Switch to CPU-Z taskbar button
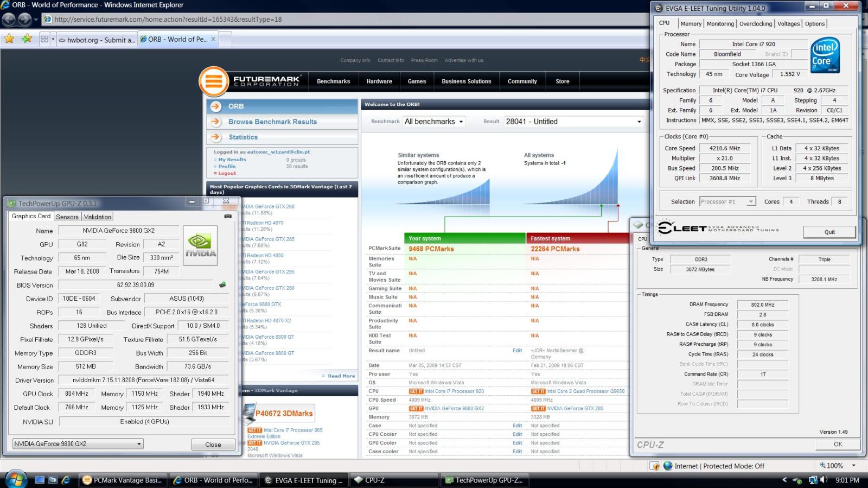 [x=394, y=480]
